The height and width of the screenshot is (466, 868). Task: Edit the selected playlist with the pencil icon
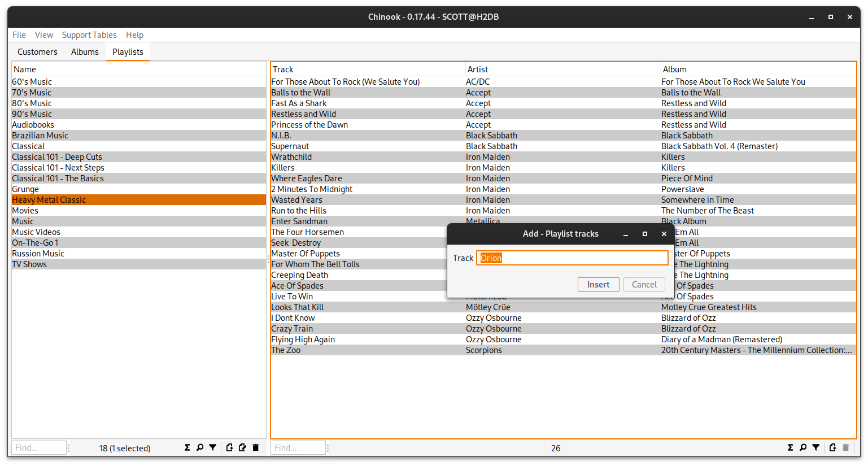pyautogui.click(x=242, y=447)
